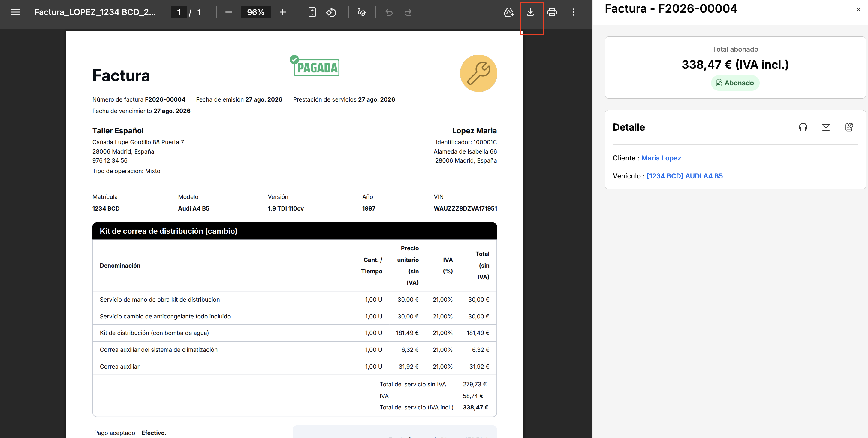The width and height of the screenshot is (868, 438).
Task: Save the PDF to Google Drive
Action: point(508,12)
